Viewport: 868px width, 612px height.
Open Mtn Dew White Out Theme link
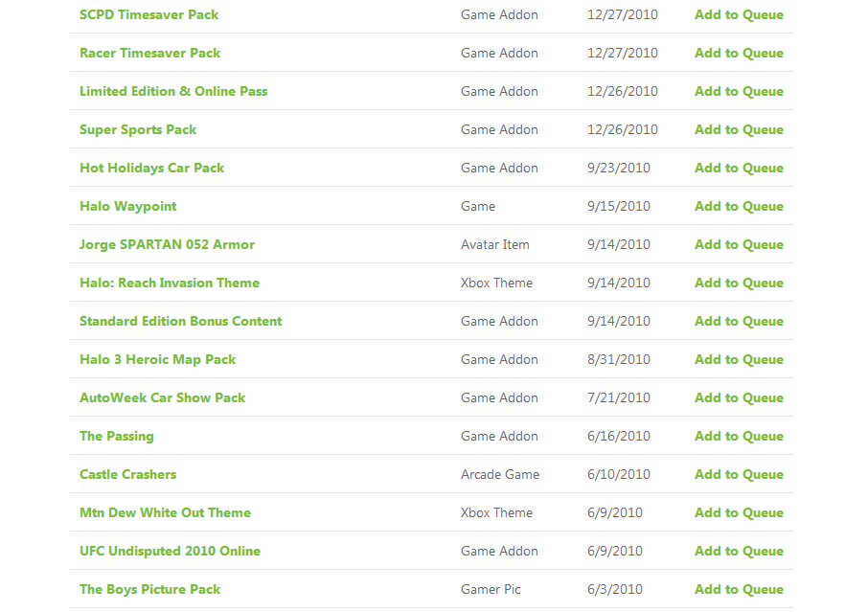point(165,512)
